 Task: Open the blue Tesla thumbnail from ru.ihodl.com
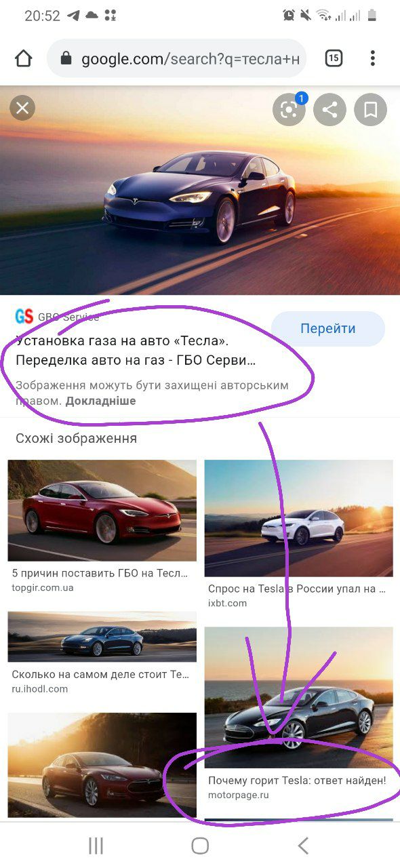(102, 637)
